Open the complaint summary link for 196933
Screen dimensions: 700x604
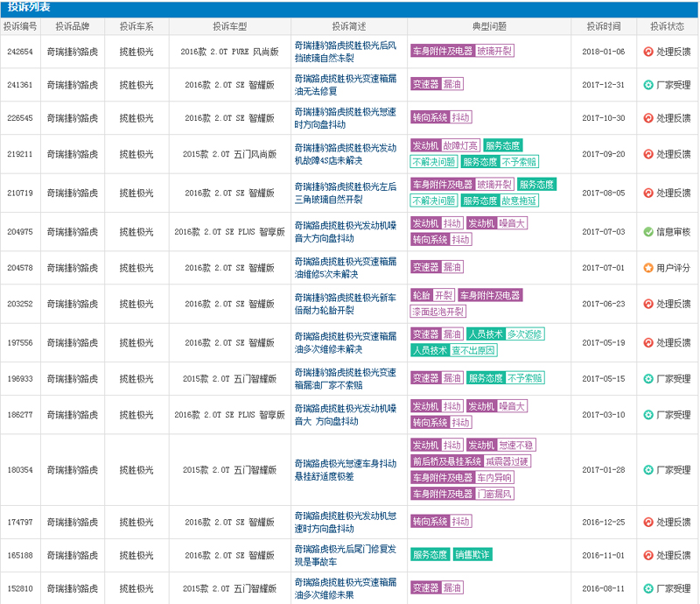click(345, 379)
